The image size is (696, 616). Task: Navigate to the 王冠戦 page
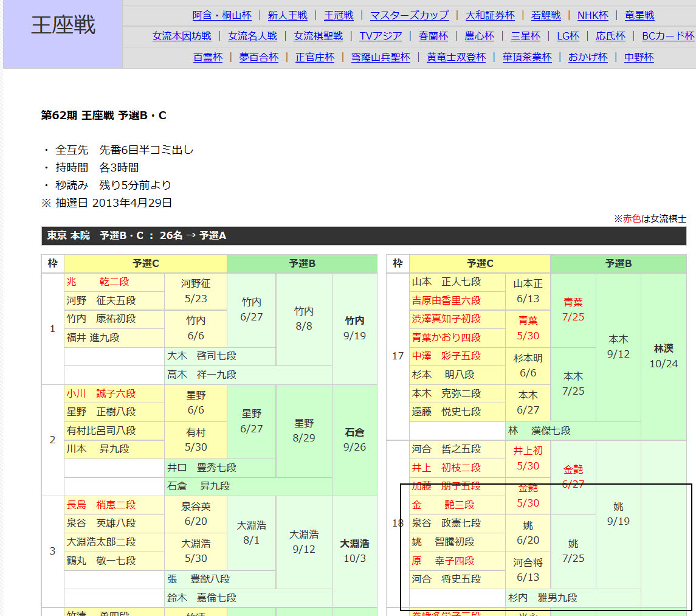[338, 15]
